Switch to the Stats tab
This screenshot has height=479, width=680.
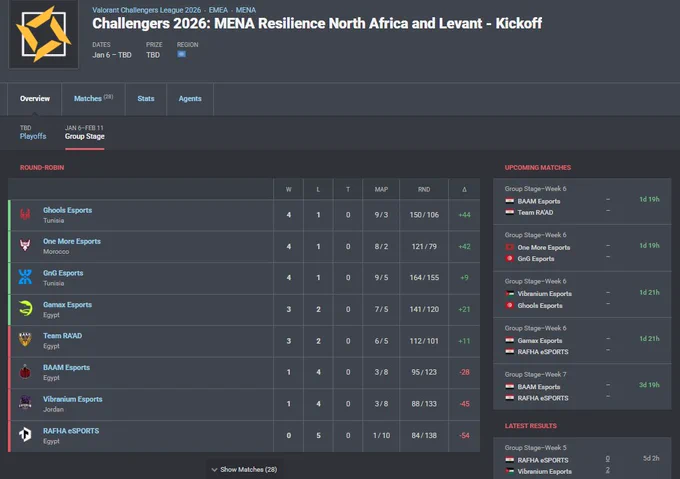(x=146, y=98)
